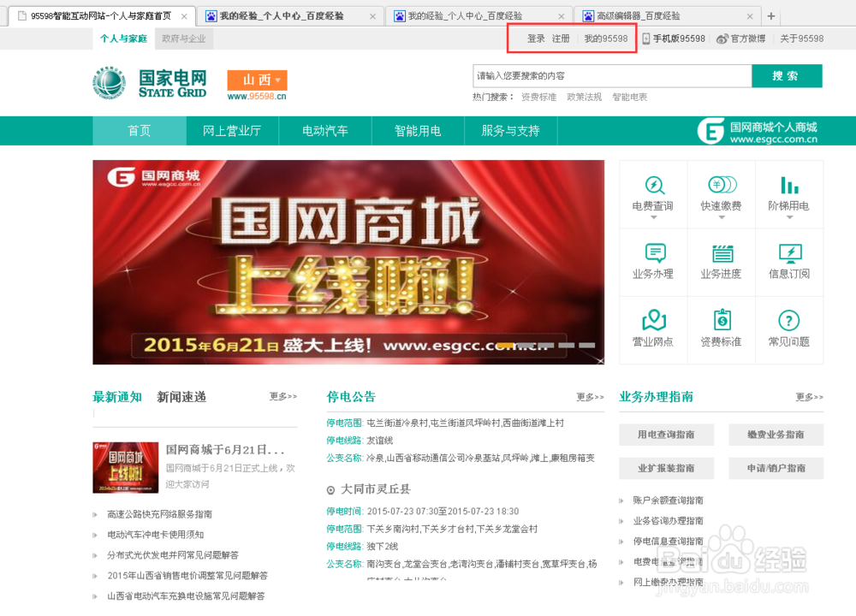Open the 电动汽车 navigation menu
Image resolution: width=856 pixels, height=616 pixels.
click(324, 131)
